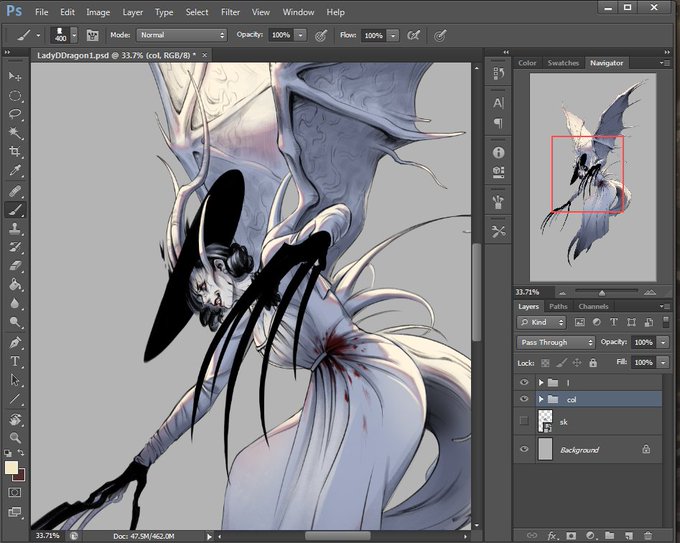
Task: Select the Clone Stamp tool
Action: 15,228
